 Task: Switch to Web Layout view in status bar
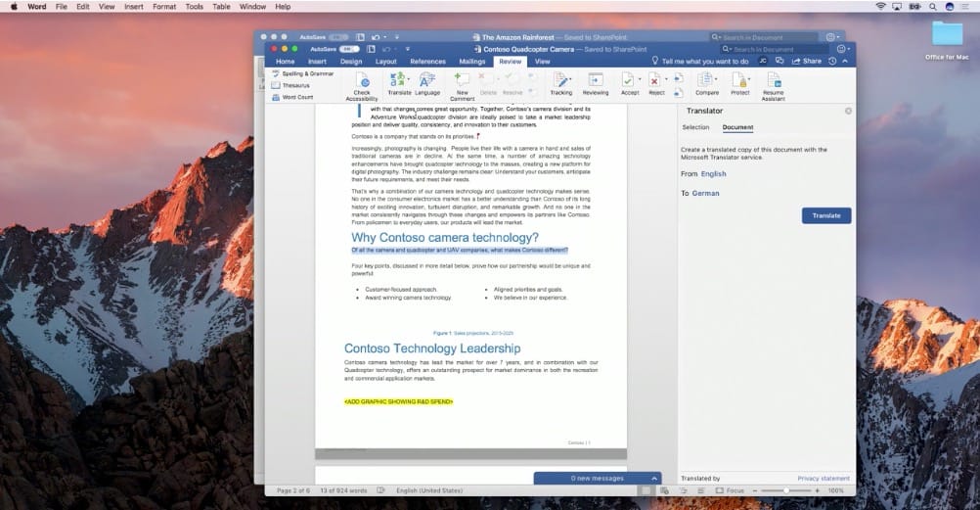[x=664, y=490]
